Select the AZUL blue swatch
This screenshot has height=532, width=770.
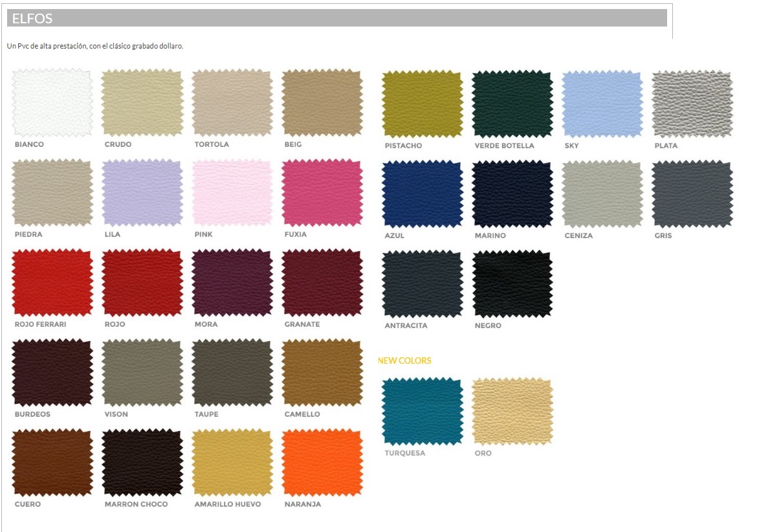pos(423,194)
